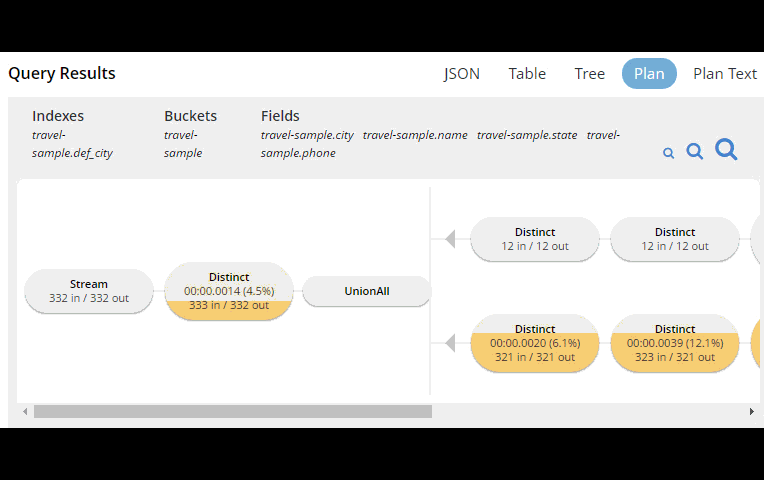Click the lower branch arrow near Distinct

click(450, 343)
